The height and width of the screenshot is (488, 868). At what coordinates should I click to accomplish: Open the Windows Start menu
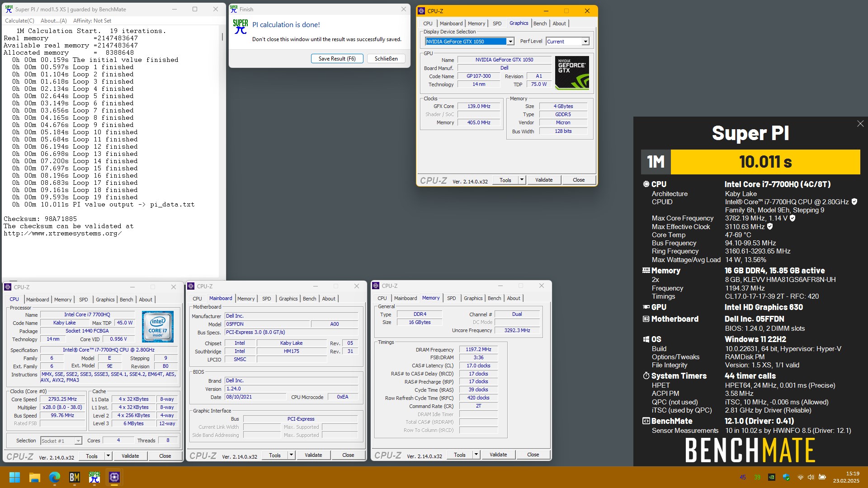click(14, 477)
